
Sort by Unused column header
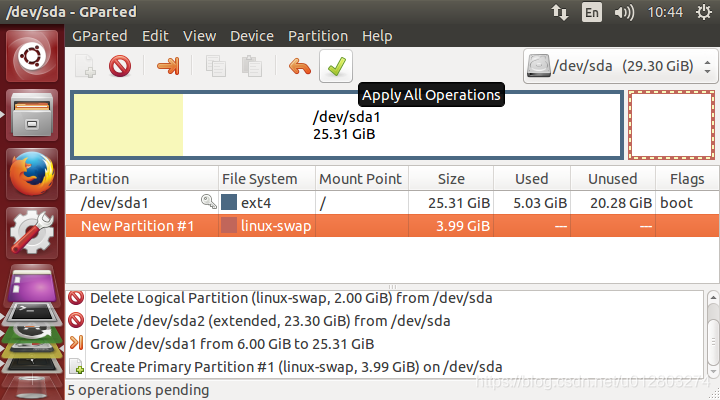[x=613, y=179]
